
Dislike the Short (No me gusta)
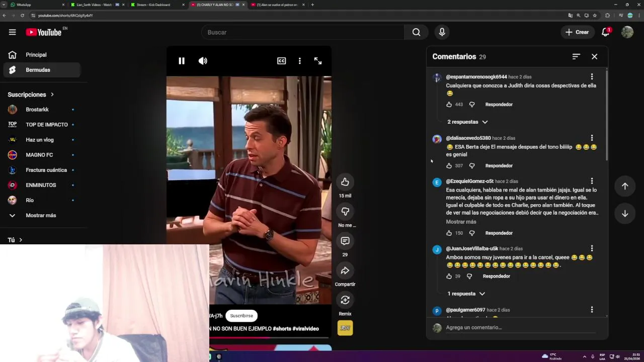345,212
